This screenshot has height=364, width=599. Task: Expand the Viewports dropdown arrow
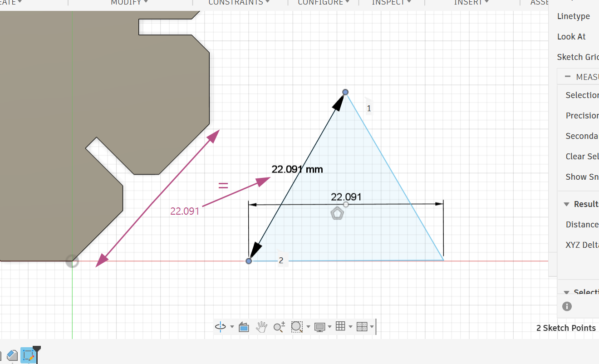coord(372,327)
